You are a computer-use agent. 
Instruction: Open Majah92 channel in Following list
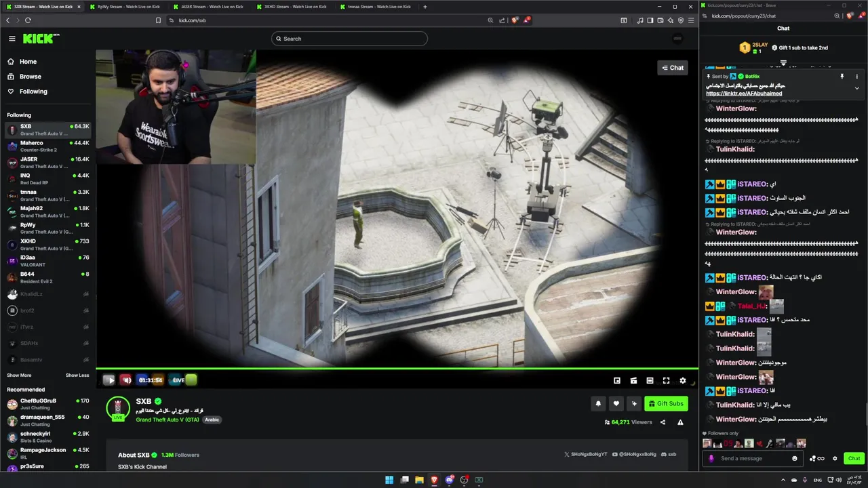click(47, 211)
